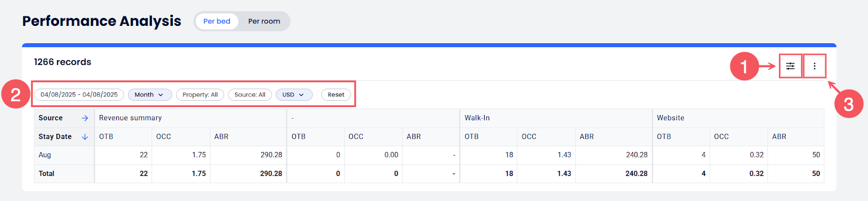868x201 pixels.
Task: Open the three-dot more options menu
Action: pos(814,66)
